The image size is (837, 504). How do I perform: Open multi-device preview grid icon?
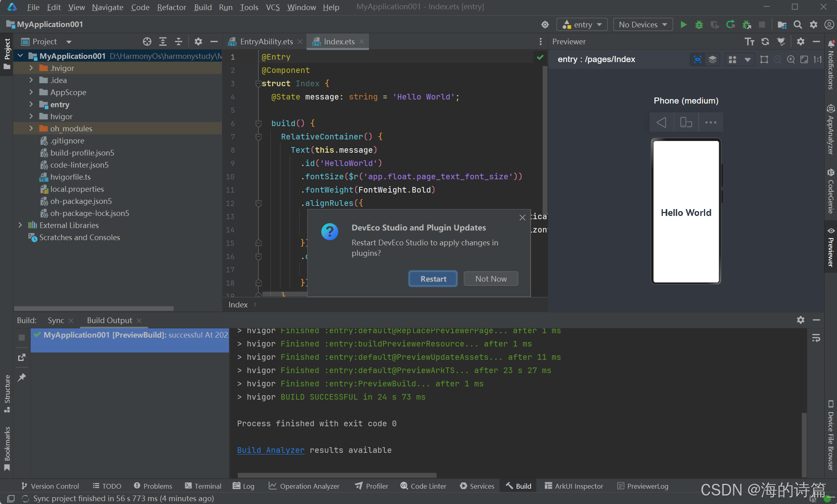click(x=733, y=60)
